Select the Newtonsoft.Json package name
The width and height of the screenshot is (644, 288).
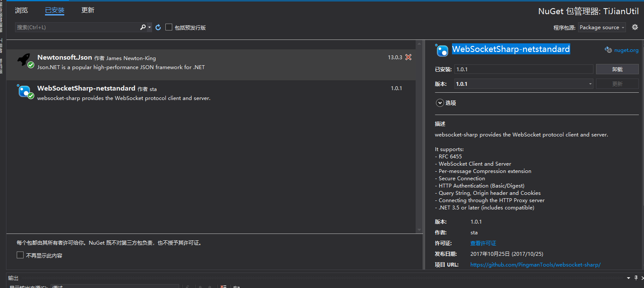(x=65, y=57)
